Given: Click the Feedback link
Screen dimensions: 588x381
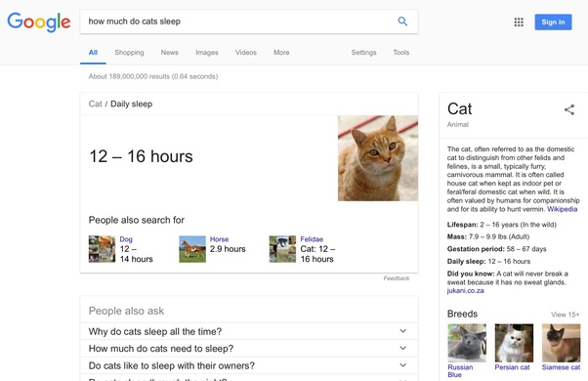Looking at the screenshot, I should click(x=397, y=278).
